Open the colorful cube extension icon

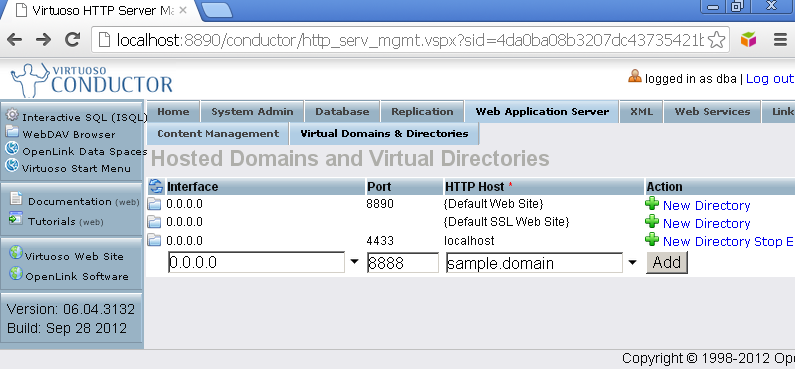[748, 40]
